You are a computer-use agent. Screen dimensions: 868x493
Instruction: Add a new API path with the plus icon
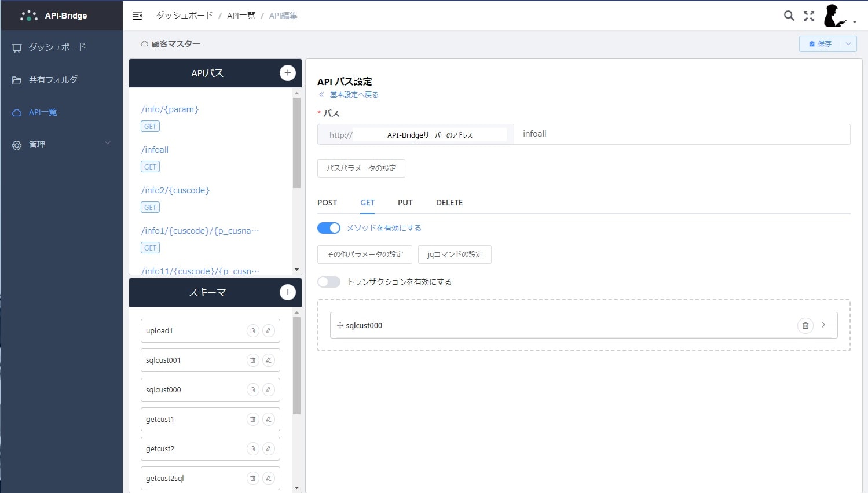(288, 72)
